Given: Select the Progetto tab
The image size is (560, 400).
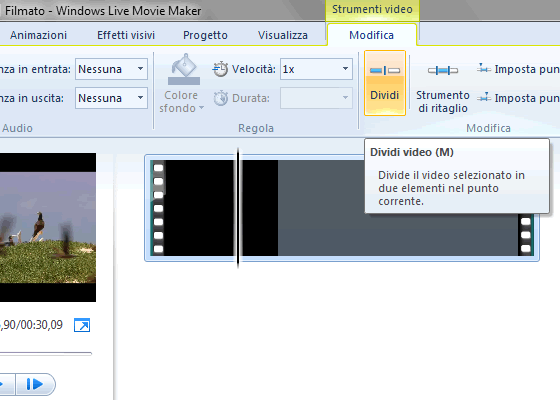Looking at the screenshot, I should point(205,35).
